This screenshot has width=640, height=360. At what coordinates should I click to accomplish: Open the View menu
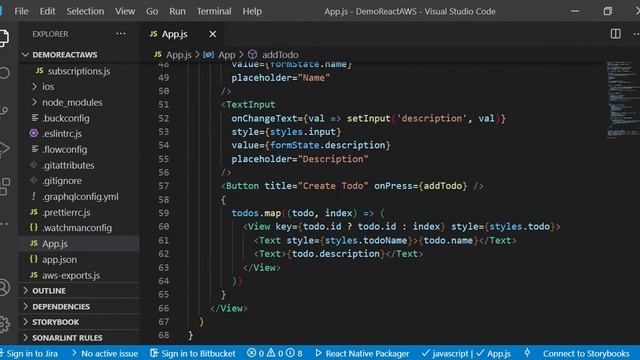pyautogui.click(x=125, y=11)
